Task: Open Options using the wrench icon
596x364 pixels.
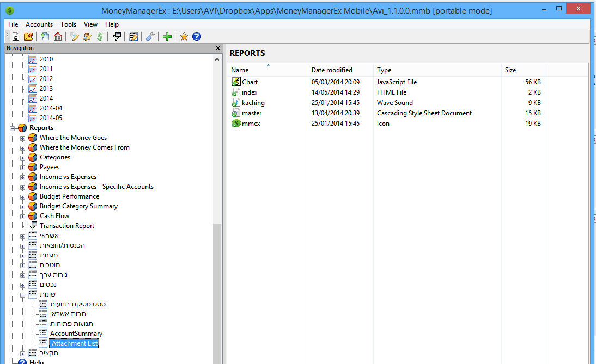Action: (150, 36)
